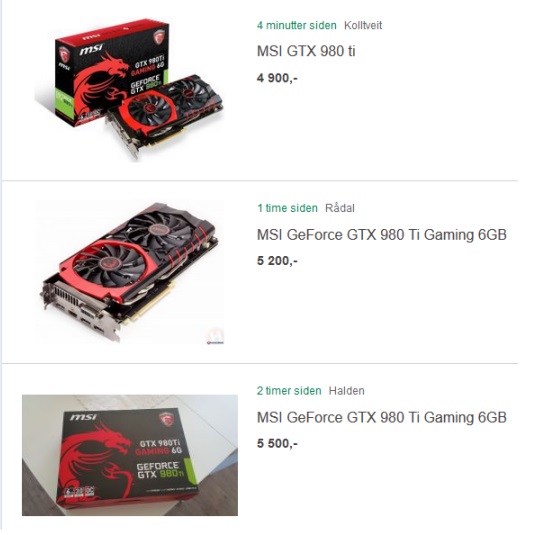Click the MSI box photo thumbnail from Halden
Screen dimensions: 539x535
(x=130, y=455)
